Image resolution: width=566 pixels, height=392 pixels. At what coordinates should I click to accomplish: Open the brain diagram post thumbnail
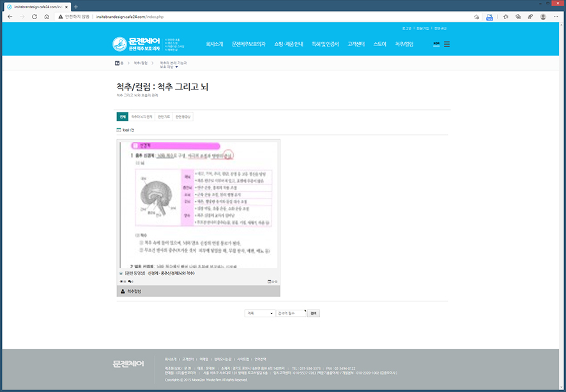coord(198,204)
